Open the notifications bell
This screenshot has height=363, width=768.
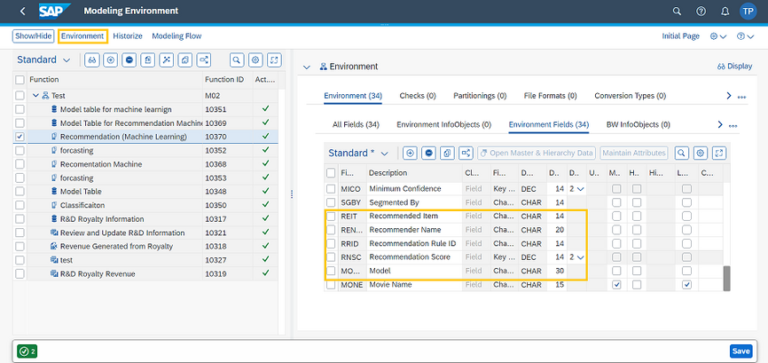tap(725, 11)
